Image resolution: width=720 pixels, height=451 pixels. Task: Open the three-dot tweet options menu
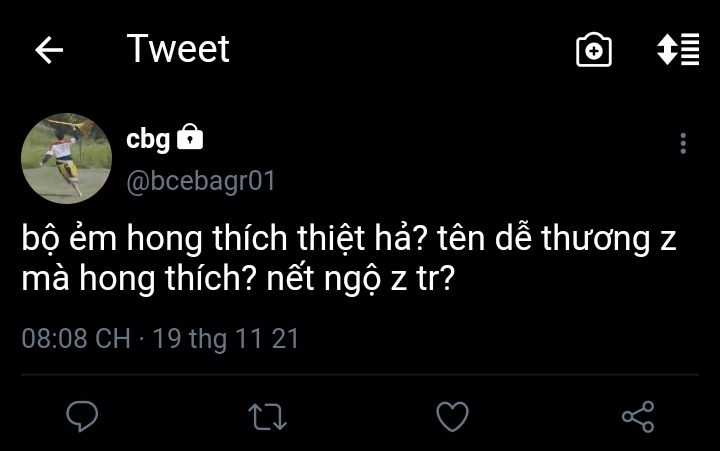[x=683, y=143]
